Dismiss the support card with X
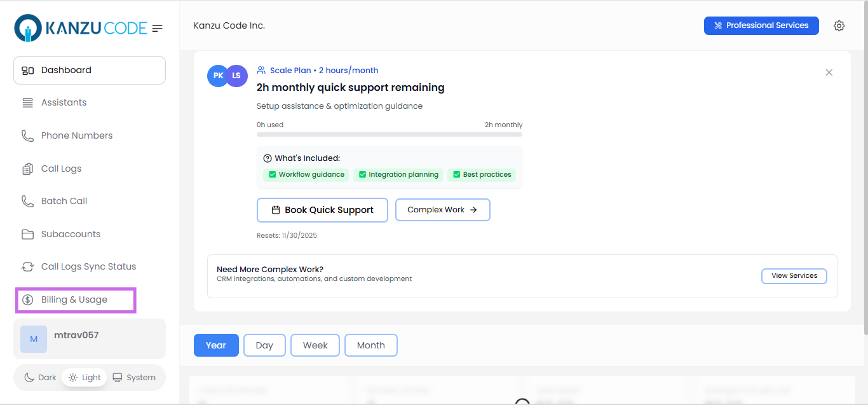Image resolution: width=868 pixels, height=405 pixels. 829,72
